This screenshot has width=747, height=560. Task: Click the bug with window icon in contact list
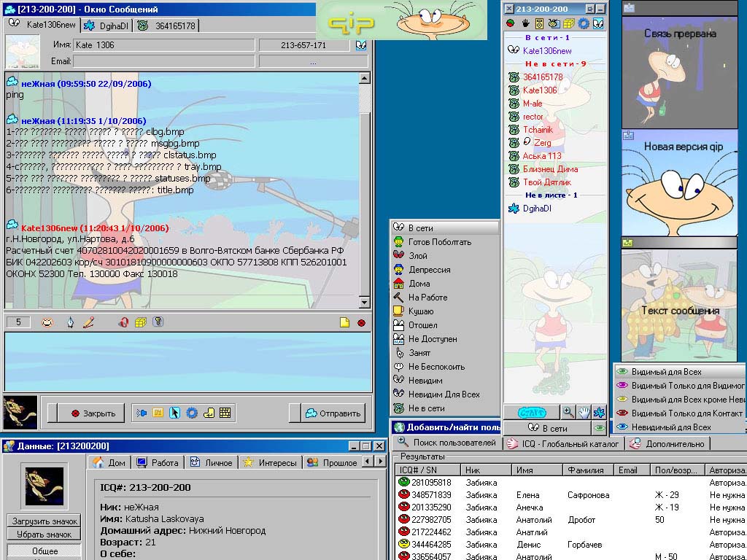click(554, 23)
